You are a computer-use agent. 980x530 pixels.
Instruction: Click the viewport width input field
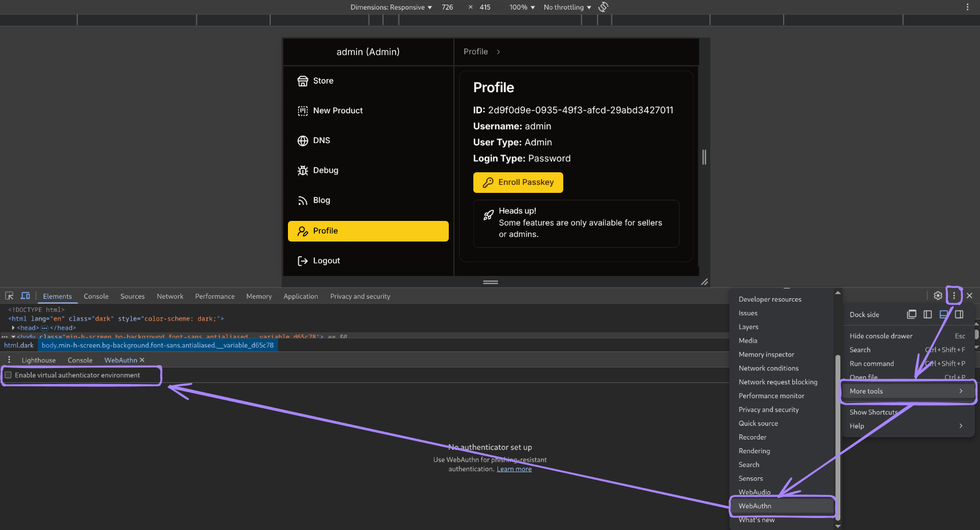(x=448, y=7)
